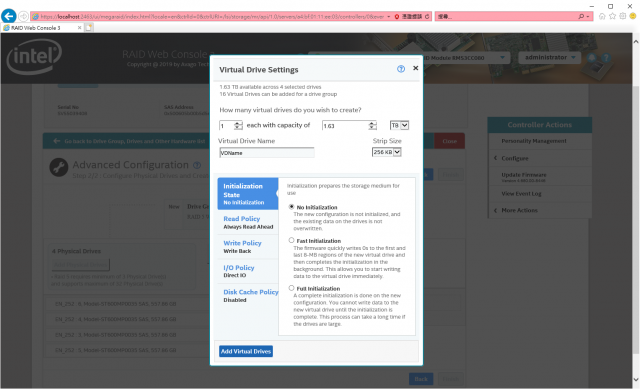Open the Initialization State tab
This screenshot has width=640, height=389.
tap(247, 193)
